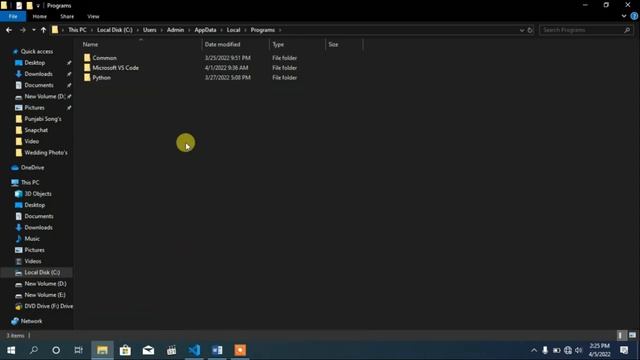Switch to large icons view in status bar
Viewport: 640px width, 360px height.
(x=632, y=336)
